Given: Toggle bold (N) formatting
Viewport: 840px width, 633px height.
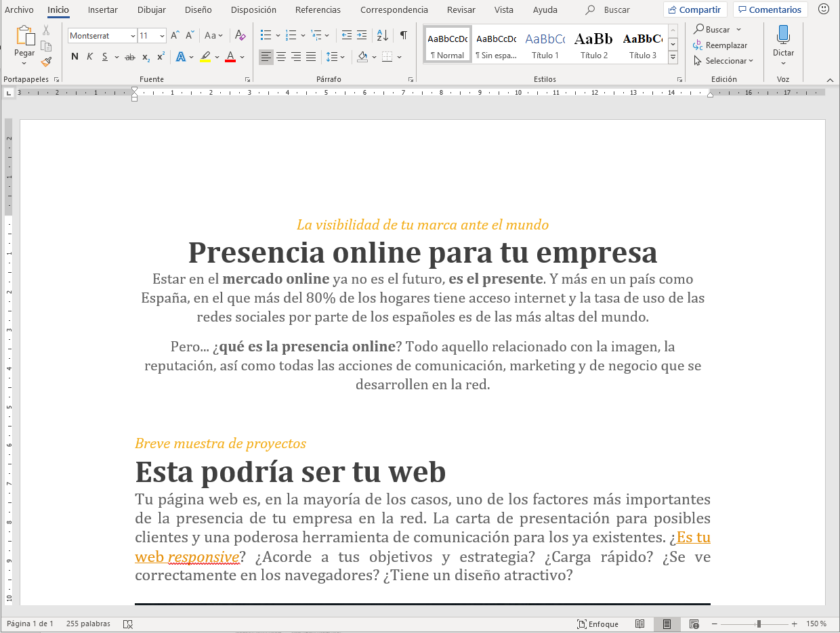Looking at the screenshot, I should 75,57.
